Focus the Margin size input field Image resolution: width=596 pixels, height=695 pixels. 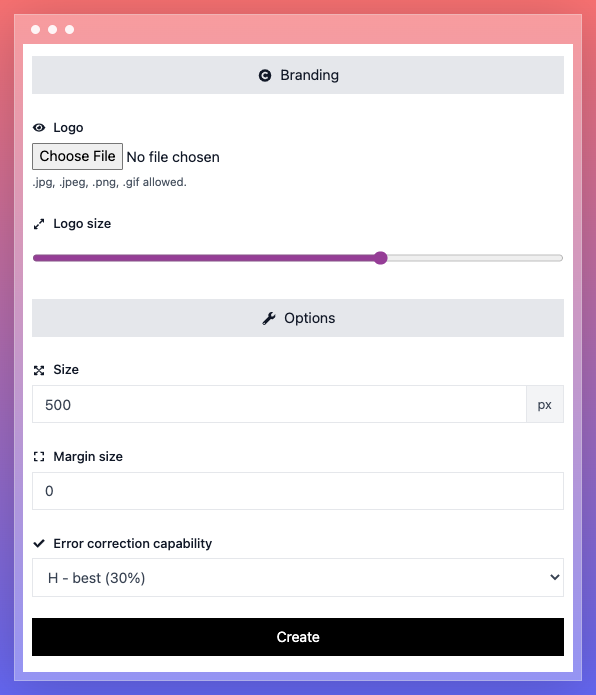pos(298,491)
